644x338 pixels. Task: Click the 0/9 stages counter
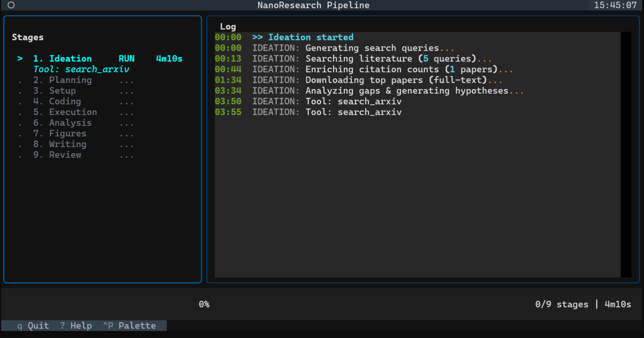561,304
